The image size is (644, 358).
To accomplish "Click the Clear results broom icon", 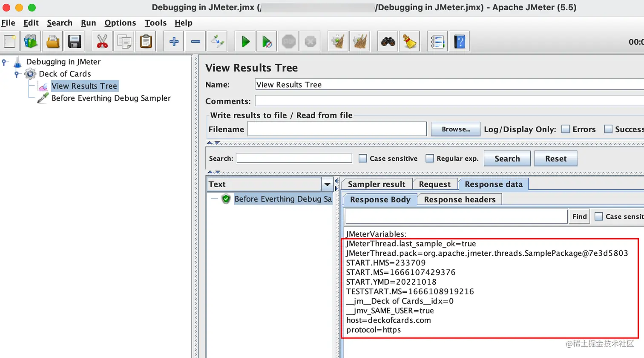I will [x=338, y=41].
